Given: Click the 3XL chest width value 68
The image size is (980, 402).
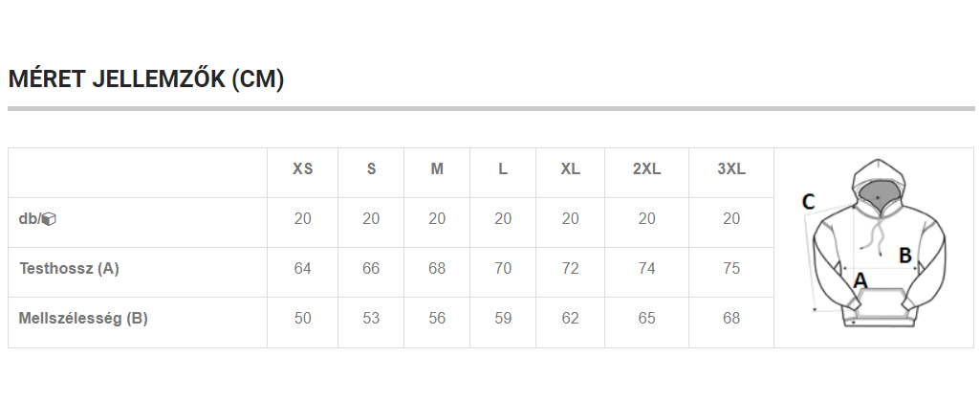Looking at the screenshot, I should click(731, 318).
